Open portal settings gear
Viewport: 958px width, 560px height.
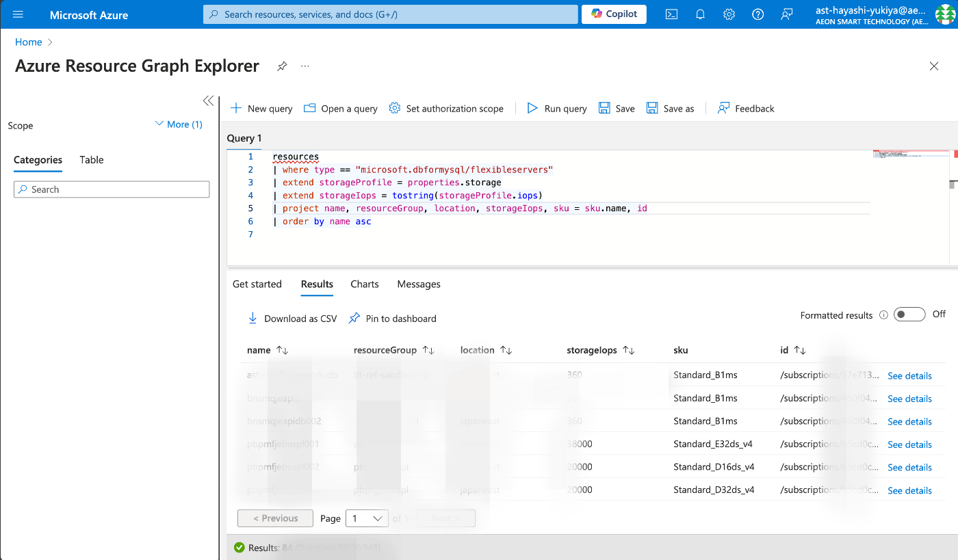(729, 14)
